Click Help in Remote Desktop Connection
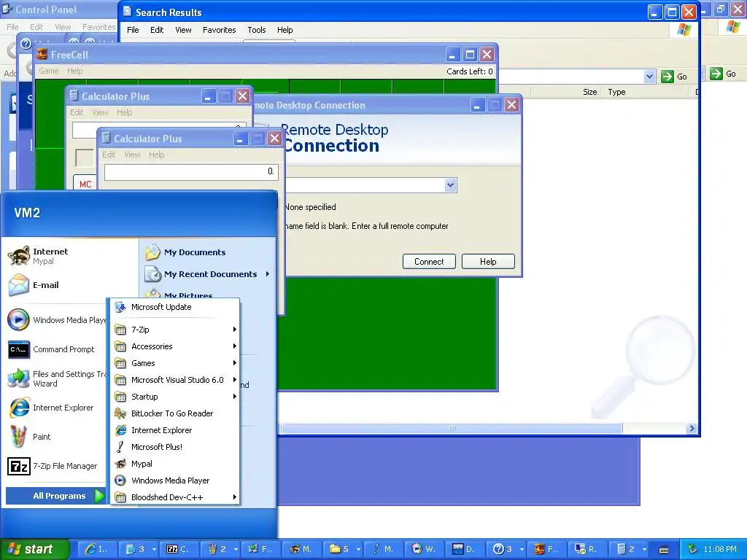This screenshot has width=747, height=560. [x=488, y=262]
